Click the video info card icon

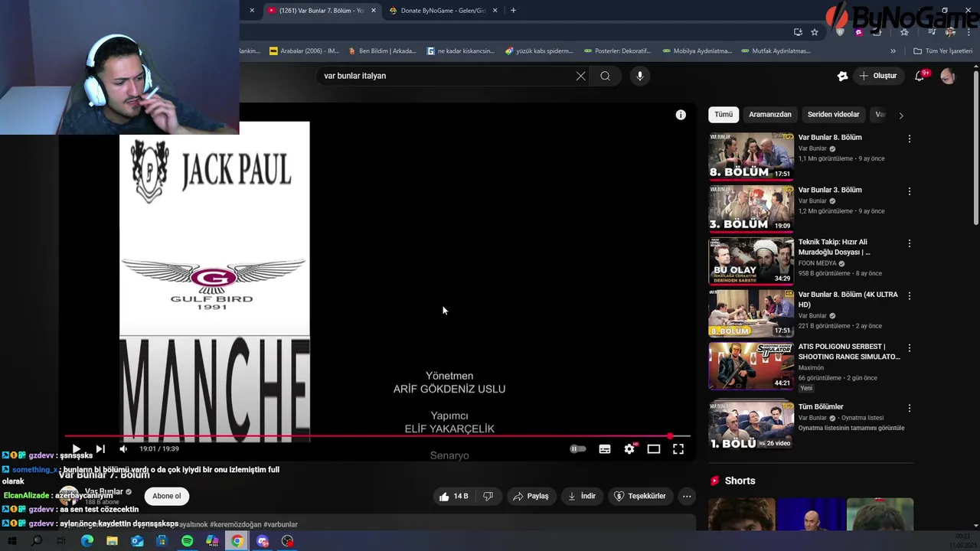681,115
